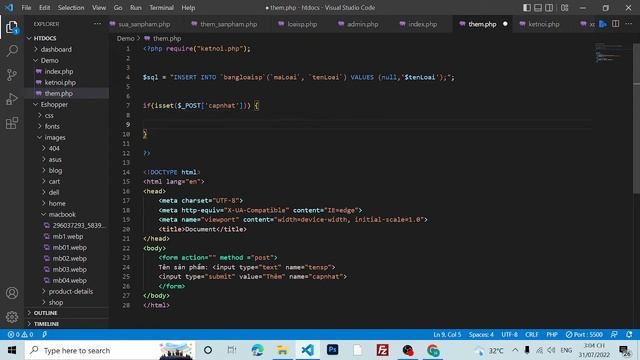Click the errors and warnings status indicator

click(20, 334)
